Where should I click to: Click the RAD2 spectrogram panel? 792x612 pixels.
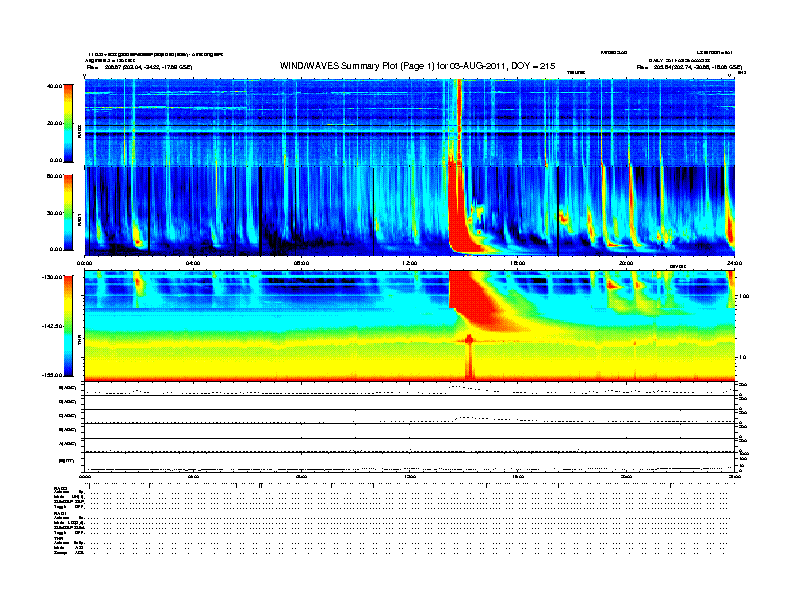(410, 122)
